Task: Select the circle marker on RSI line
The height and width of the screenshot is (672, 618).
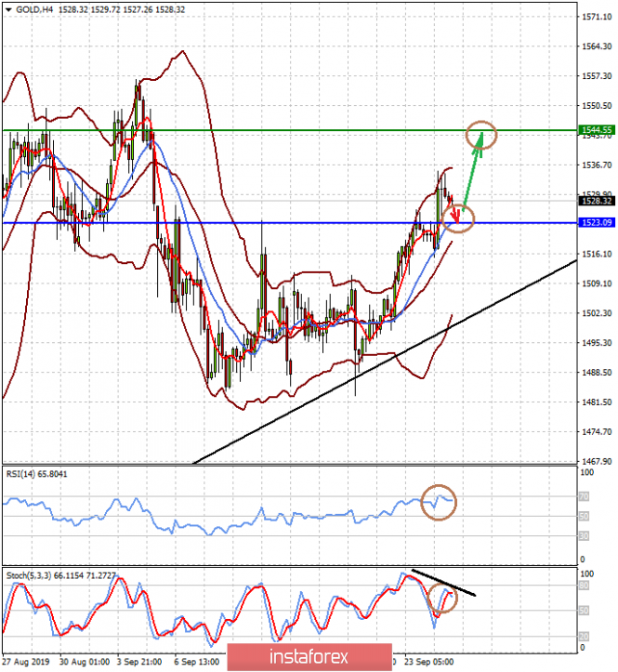Action: click(x=439, y=502)
